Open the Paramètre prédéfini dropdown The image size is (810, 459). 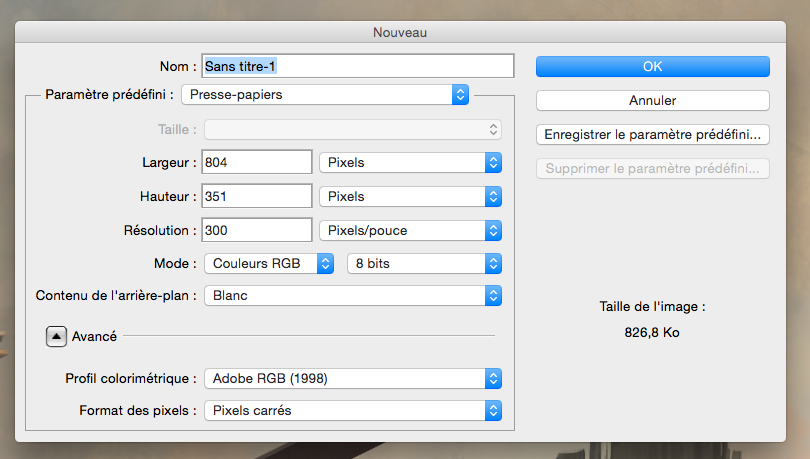(x=325, y=95)
